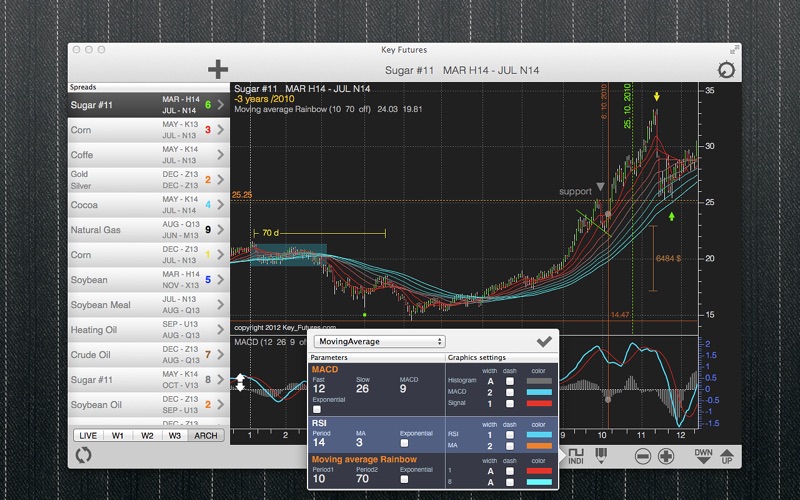Add a new spread with plus icon
This screenshot has width=800, height=500.
tap(217, 69)
